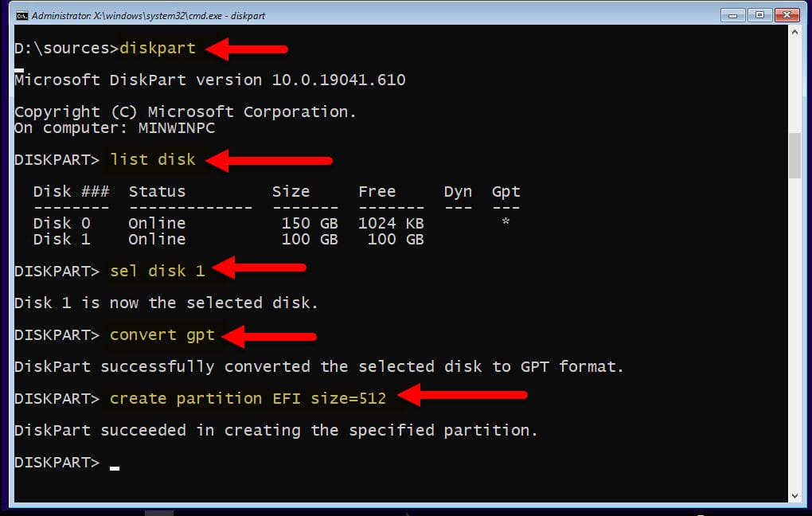This screenshot has height=516, width=812.
Task: Open the cmd system menu icon
Action: point(21,16)
